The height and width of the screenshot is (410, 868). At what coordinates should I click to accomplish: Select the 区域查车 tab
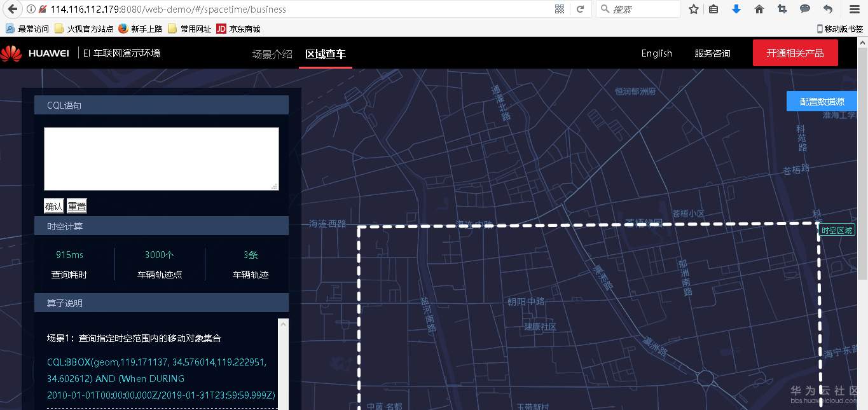[x=325, y=54]
